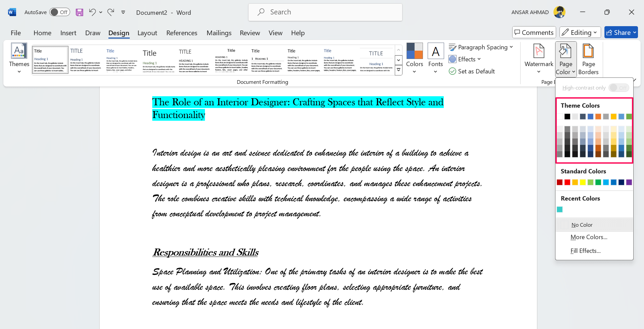The height and width of the screenshot is (329, 644).
Task: Click the Set as Default checkmark
Action: (x=452, y=71)
